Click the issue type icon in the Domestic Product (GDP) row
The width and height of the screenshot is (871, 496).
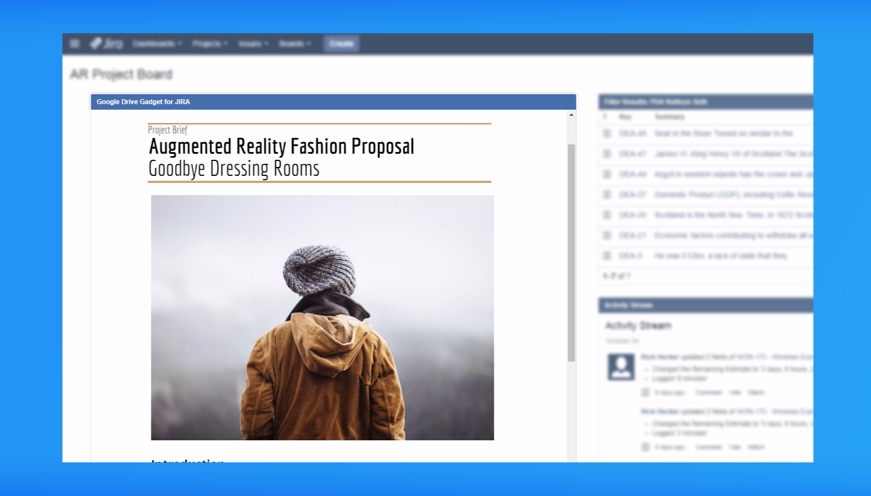click(x=607, y=194)
